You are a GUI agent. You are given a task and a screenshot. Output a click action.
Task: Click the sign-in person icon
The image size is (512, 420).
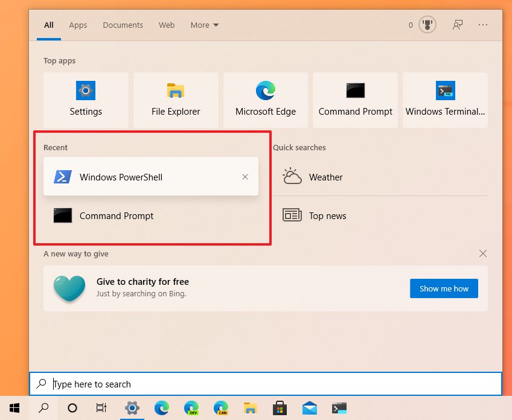pos(458,25)
